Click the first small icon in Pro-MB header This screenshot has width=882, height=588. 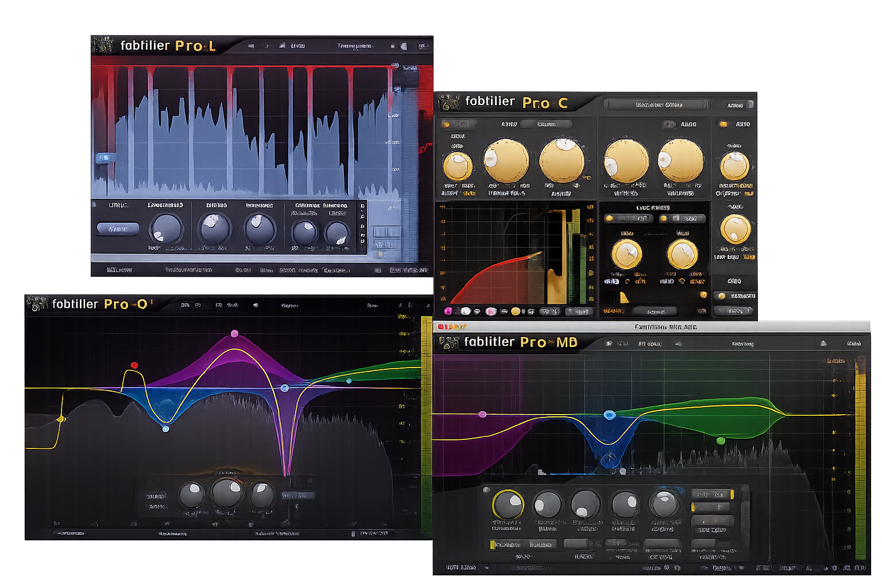tap(609, 343)
